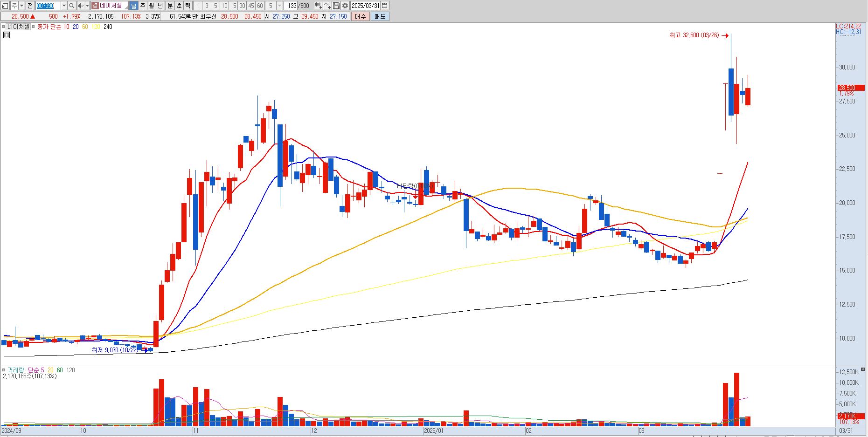The height and width of the screenshot is (437, 868).
Task: Click the red 경 badge next to stock name
Action: (95, 6)
